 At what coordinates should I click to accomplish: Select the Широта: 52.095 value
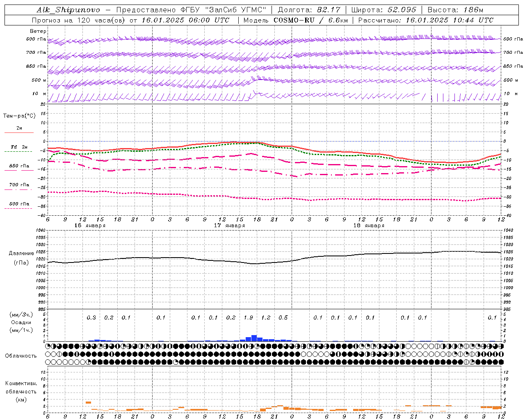(x=384, y=10)
